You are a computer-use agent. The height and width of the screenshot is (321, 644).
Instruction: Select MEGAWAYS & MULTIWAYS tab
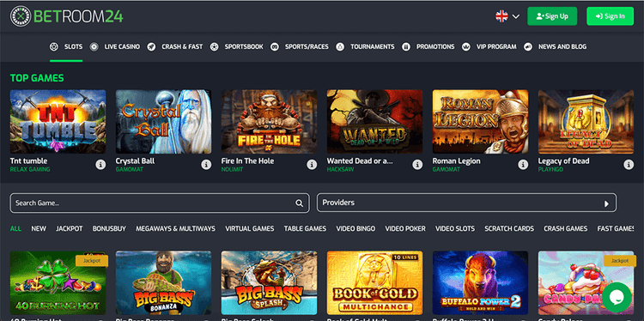pyautogui.click(x=175, y=228)
